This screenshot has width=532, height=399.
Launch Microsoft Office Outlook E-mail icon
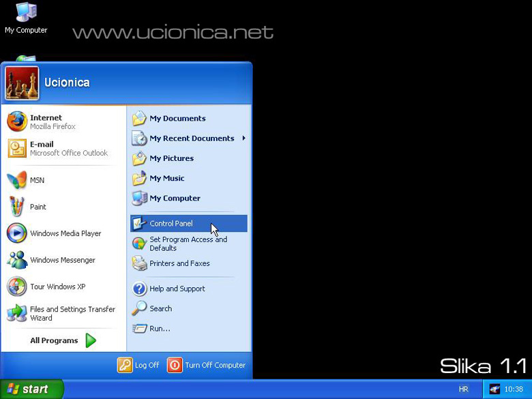pos(17,148)
